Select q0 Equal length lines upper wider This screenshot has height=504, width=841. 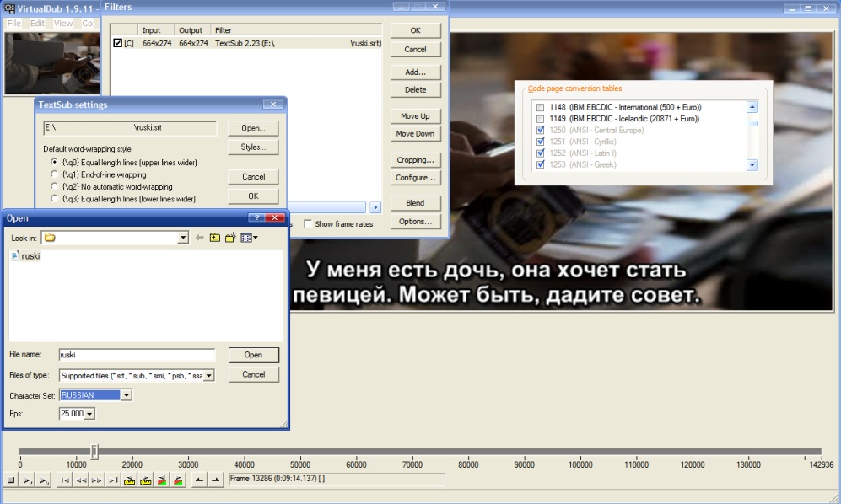pyautogui.click(x=54, y=162)
